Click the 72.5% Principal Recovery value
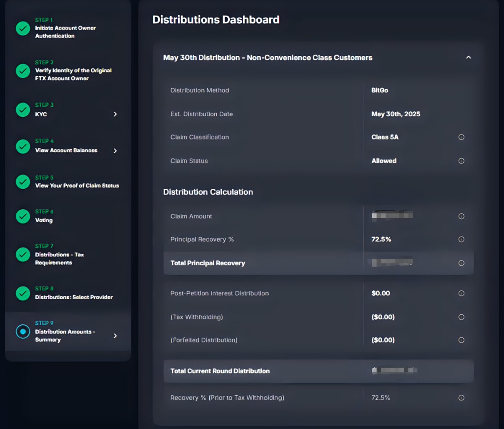Image resolution: width=504 pixels, height=429 pixels. 381,240
